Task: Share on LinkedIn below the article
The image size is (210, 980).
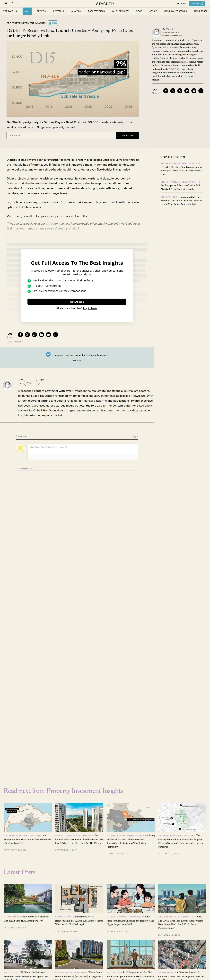Action: pos(42,335)
